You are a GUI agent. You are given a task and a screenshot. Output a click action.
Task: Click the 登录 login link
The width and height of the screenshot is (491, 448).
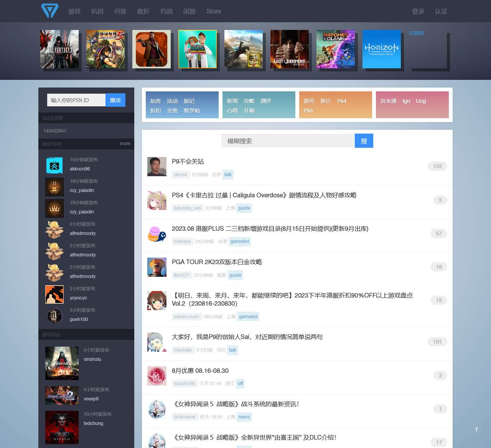pyautogui.click(x=418, y=11)
